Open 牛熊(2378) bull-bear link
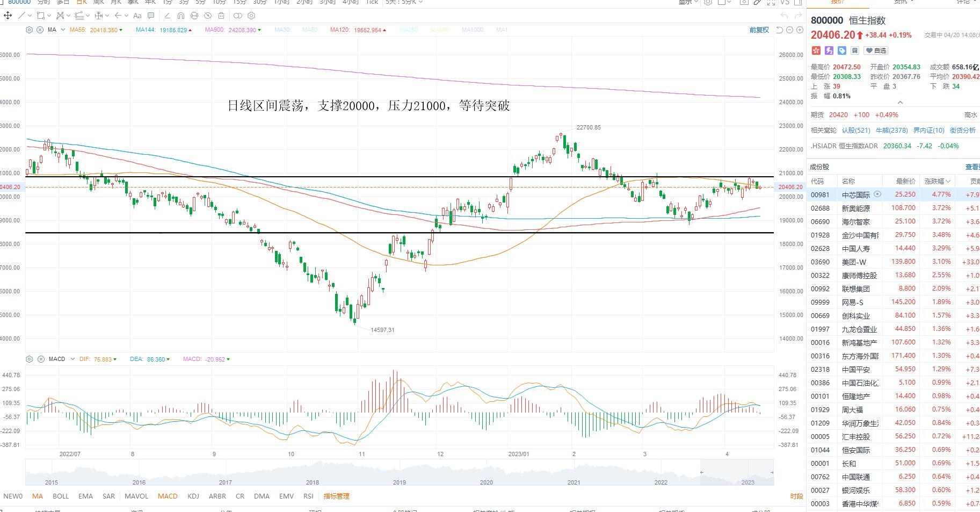Viewport: 980px width, 512px height. (x=892, y=131)
